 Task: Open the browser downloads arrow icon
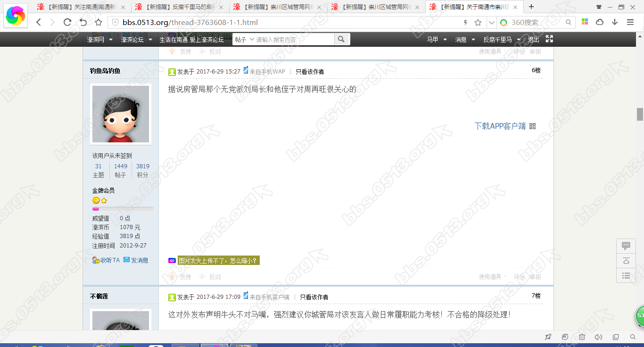tap(615, 22)
